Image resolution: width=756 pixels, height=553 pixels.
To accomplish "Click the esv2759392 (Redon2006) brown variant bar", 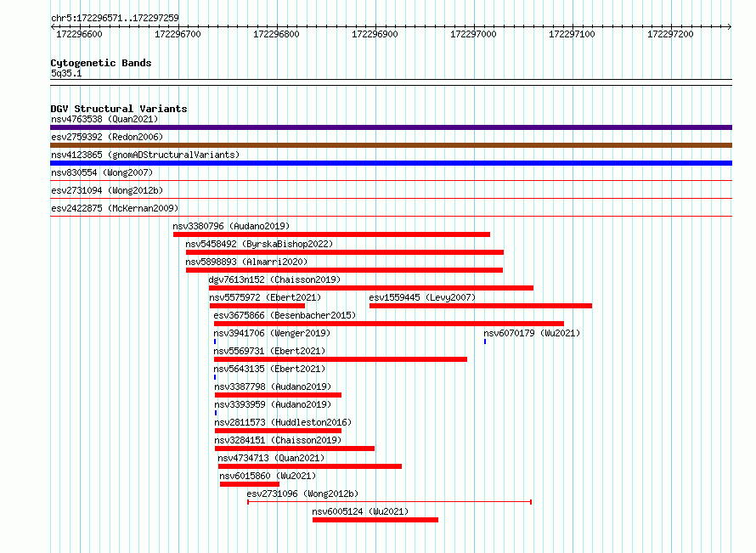I will pos(391,145).
